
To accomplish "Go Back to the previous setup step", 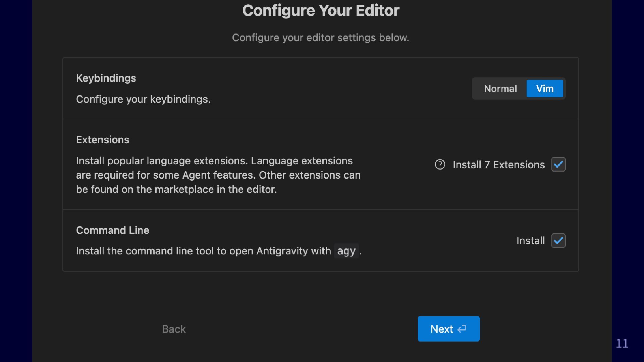I will tap(173, 329).
